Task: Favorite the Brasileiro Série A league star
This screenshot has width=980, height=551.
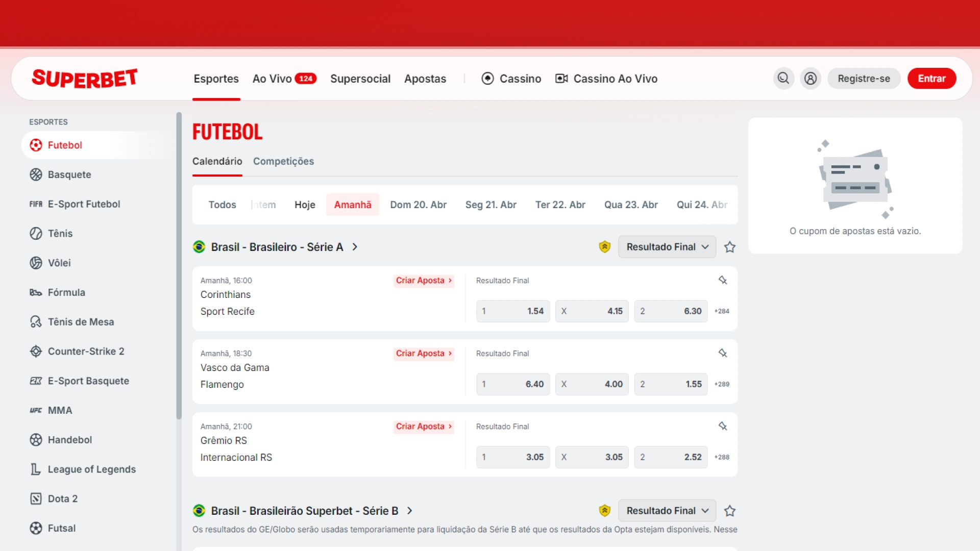Action: coord(730,247)
